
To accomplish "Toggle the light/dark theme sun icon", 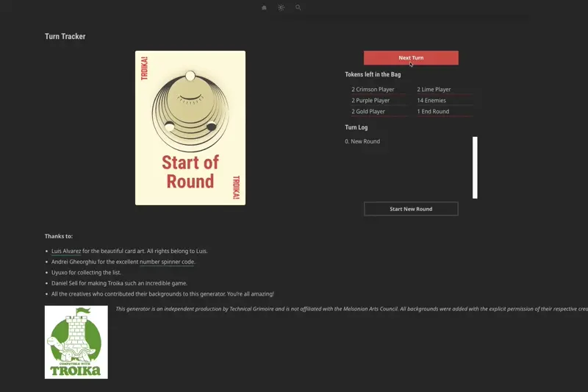I will (x=282, y=7).
